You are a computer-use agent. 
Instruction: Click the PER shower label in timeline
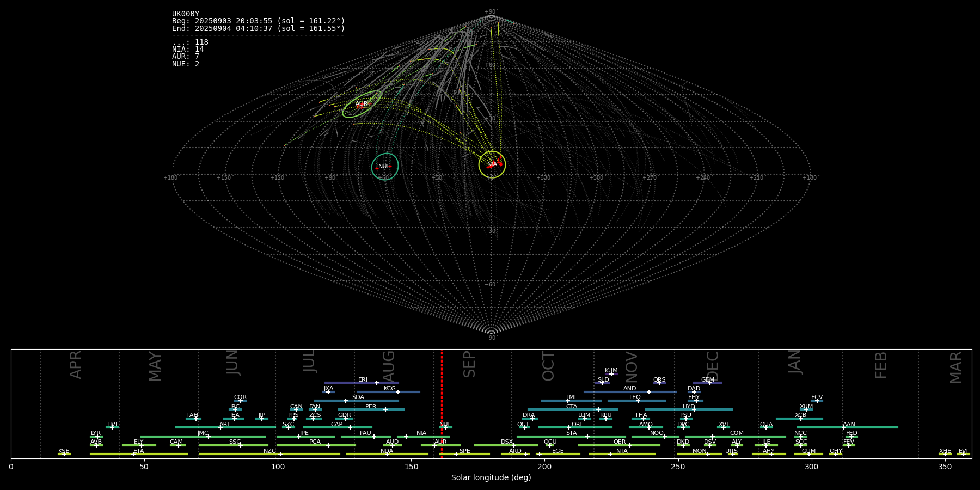point(371,407)
